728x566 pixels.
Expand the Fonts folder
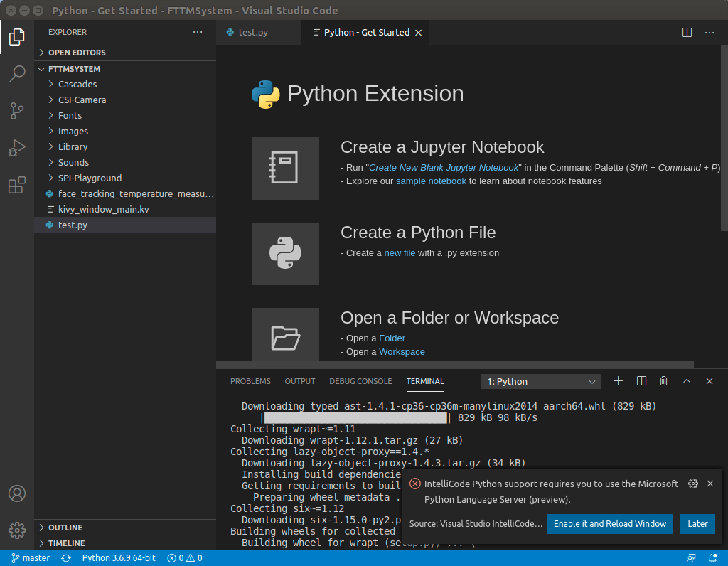125,116
